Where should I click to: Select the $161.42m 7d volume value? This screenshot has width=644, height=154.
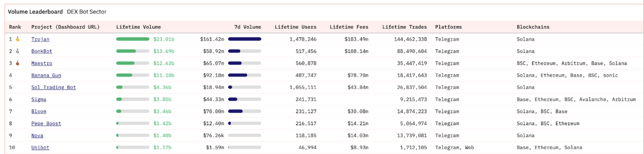pos(212,39)
